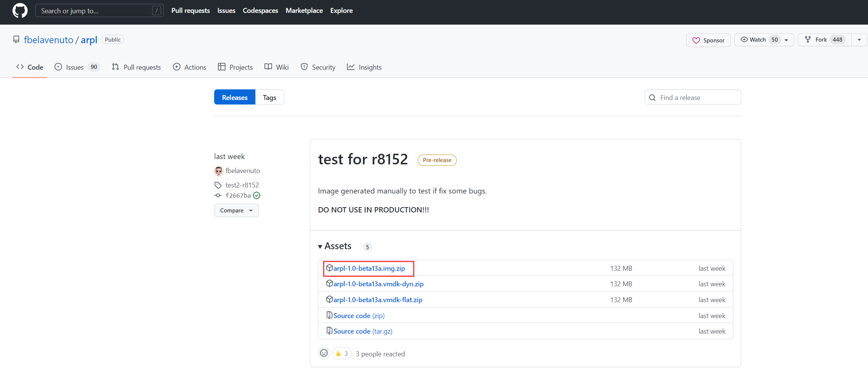Click the magnifier icon in Find a release
The height and width of the screenshot is (373, 868).
(652, 98)
